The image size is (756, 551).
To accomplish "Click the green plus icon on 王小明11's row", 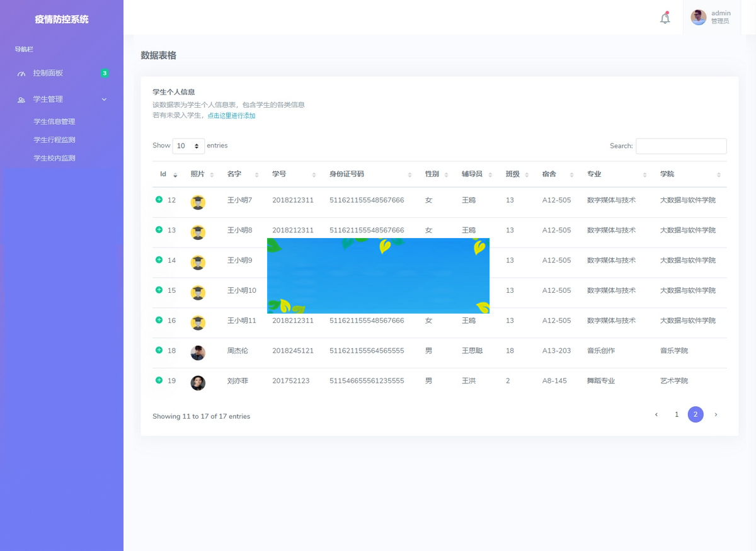I will click(x=158, y=321).
